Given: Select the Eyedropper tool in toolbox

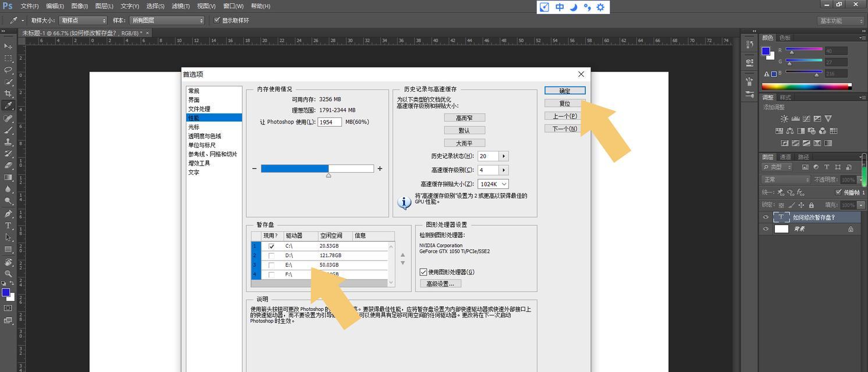Looking at the screenshot, I should click(8, 106).
